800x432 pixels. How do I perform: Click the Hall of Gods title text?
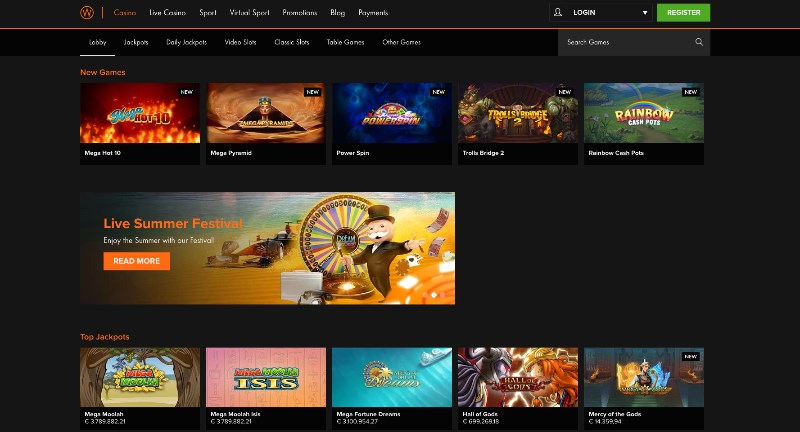pyautogui.click(x=480, y=414)
